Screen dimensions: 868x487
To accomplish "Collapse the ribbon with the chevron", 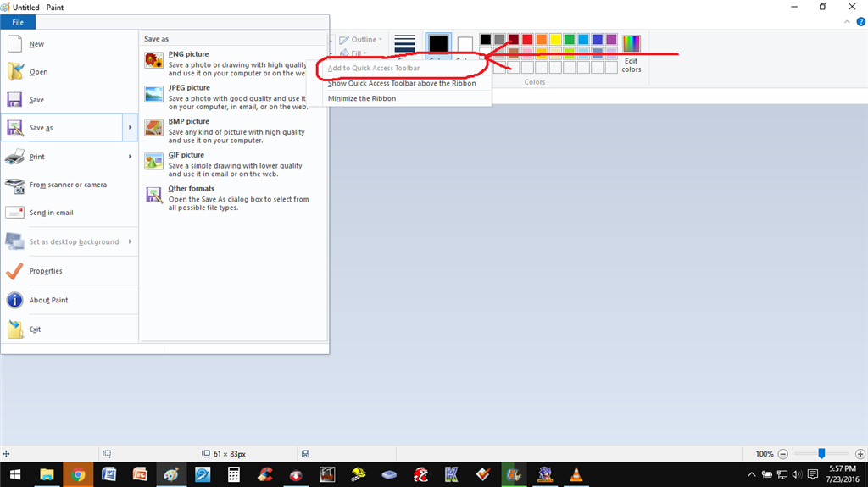I will pos(847,22).
